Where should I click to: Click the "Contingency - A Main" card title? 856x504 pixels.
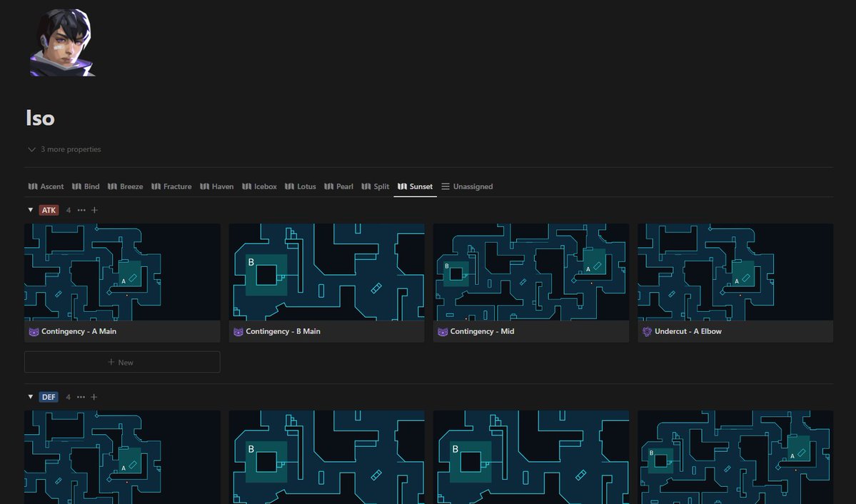click(79, 331)
